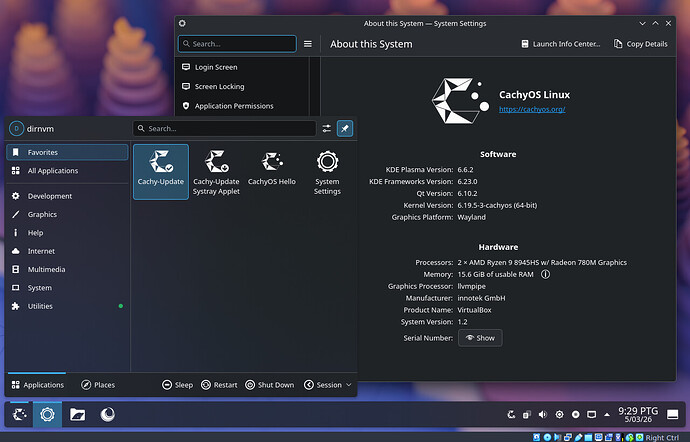690x442 pixels.
Task: Open System Settings from launcher favorites
Action: 327,171
